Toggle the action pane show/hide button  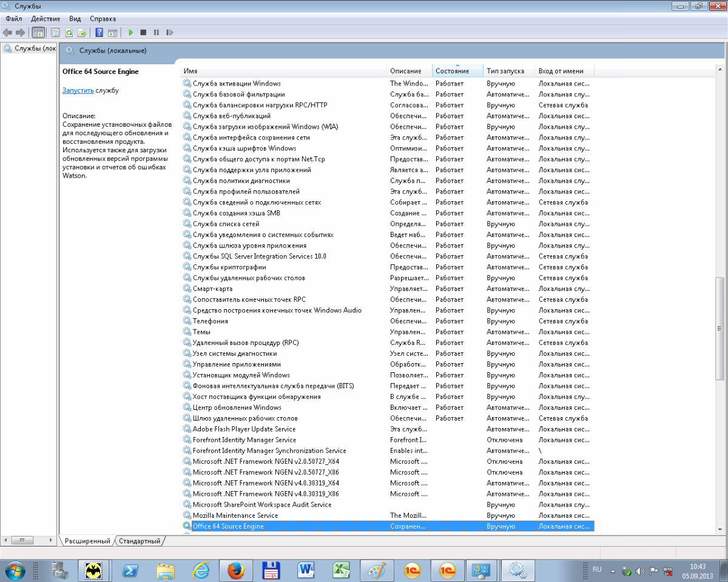(x=112, y=32)
